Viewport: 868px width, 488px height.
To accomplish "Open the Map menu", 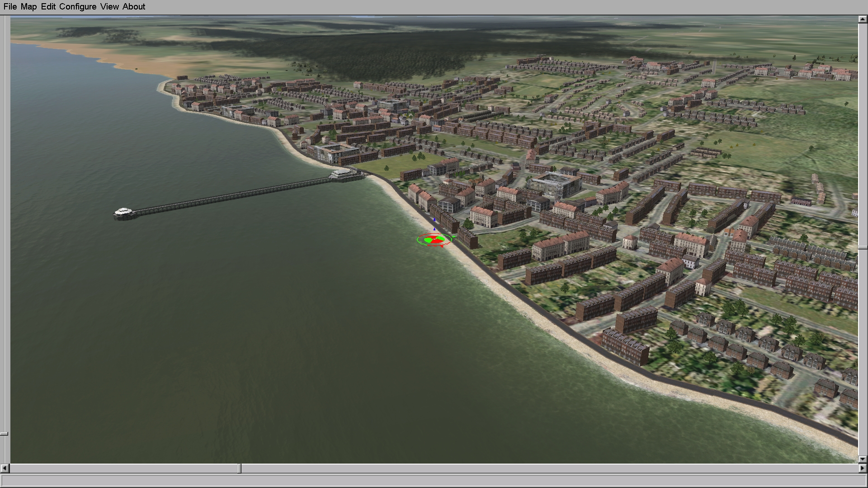I will tap(28, 7).
